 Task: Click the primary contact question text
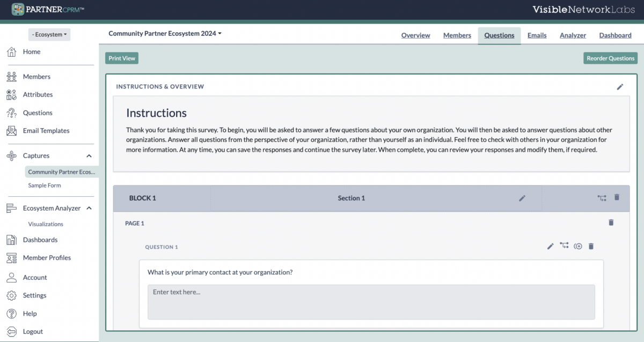220,272
